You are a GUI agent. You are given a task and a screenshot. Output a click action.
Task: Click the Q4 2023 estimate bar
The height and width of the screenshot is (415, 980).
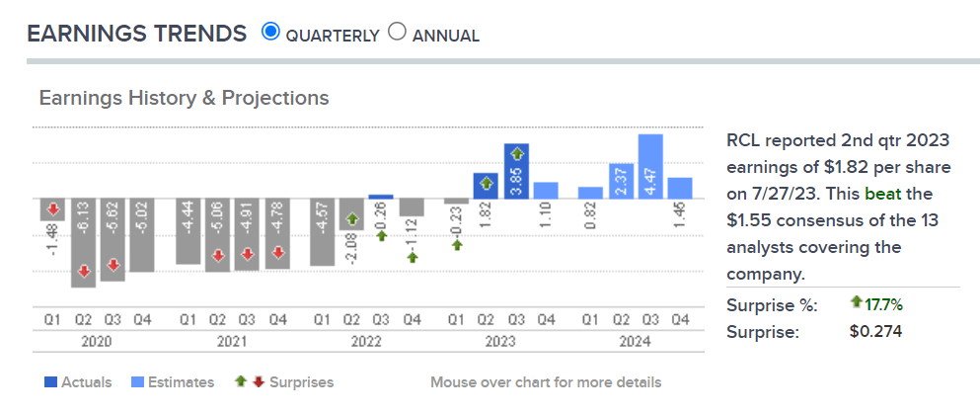[x=547, y=190]
